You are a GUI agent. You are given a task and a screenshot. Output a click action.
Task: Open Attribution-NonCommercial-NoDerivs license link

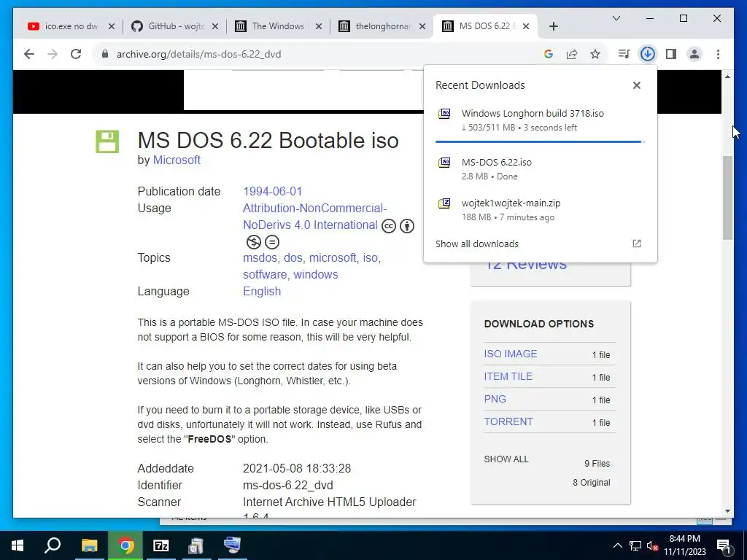click(314, 217)
